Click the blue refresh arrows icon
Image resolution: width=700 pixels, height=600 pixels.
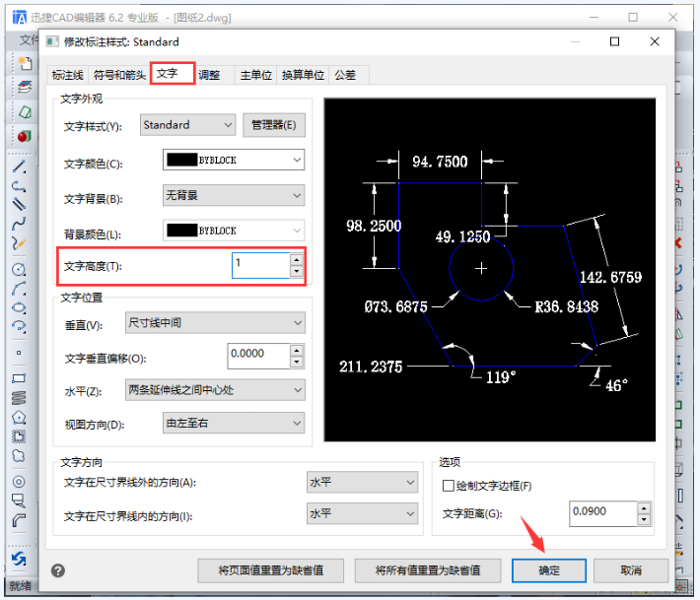pos(19,559)
